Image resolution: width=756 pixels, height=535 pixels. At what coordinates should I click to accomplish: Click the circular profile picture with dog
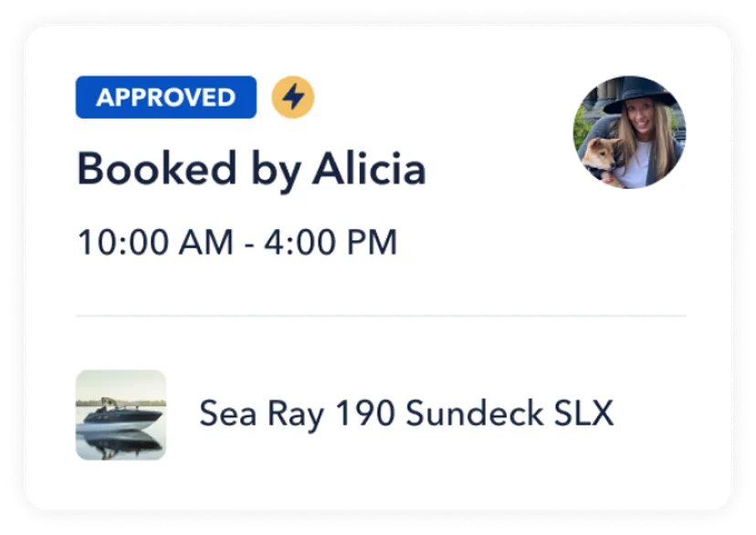[627, 132]
